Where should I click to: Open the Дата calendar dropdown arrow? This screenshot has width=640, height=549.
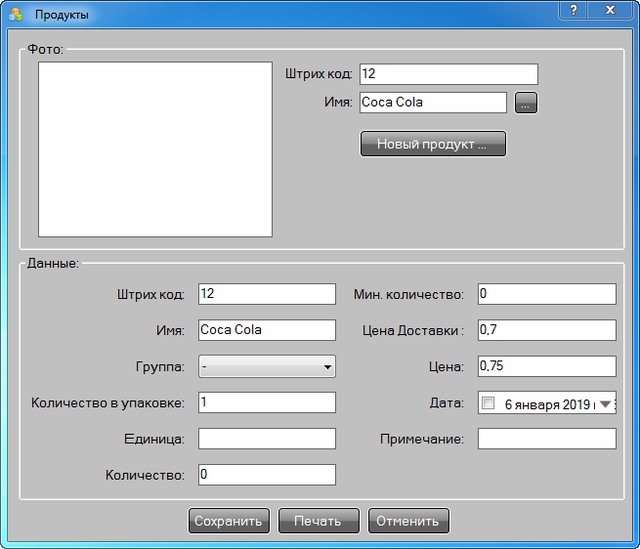(604, 404)
